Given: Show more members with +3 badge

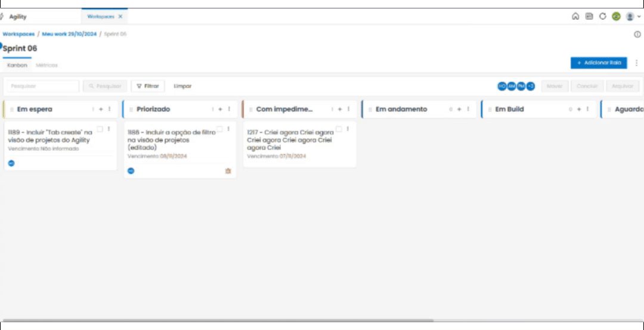Looking at the screenshot, I should (x=531, y=86).
